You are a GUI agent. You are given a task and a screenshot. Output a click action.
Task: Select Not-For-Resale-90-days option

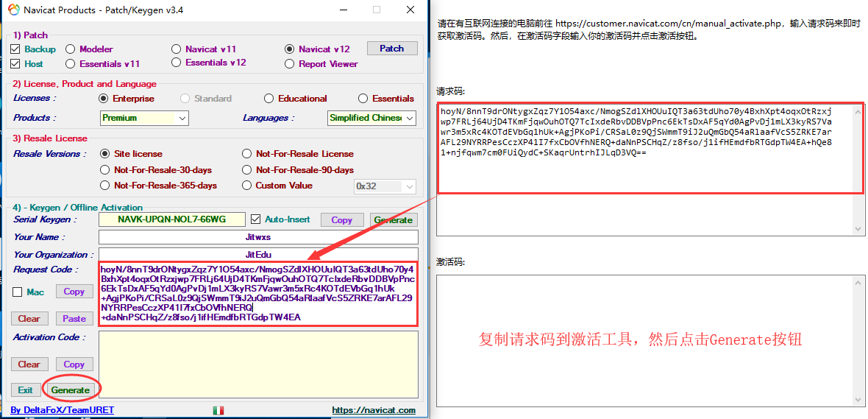246,169
